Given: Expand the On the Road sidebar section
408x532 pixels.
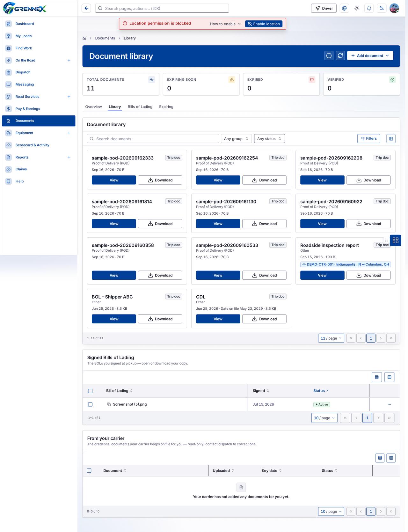Looking at the screenshot, I should coord(69,60).
